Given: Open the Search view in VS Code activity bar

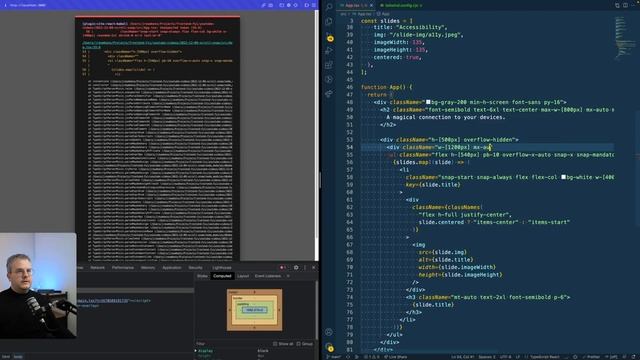Looking at the screenshot, I should tap(329, 7).
